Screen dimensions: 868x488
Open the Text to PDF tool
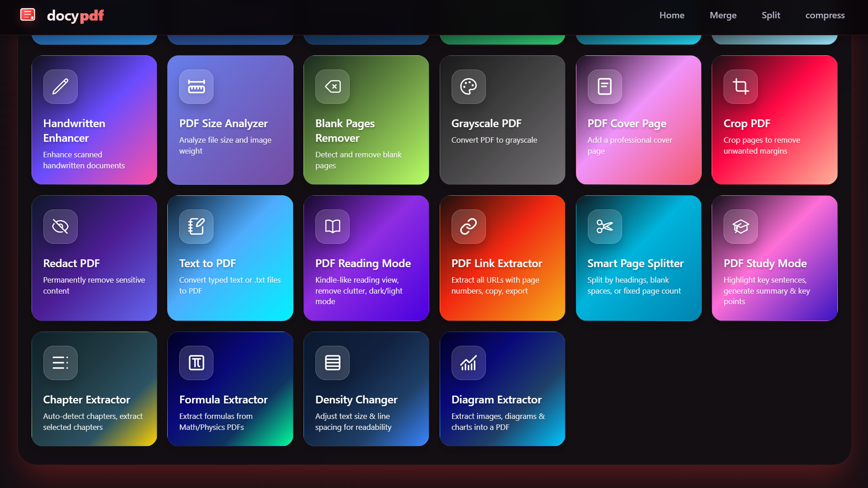point(230,258)
